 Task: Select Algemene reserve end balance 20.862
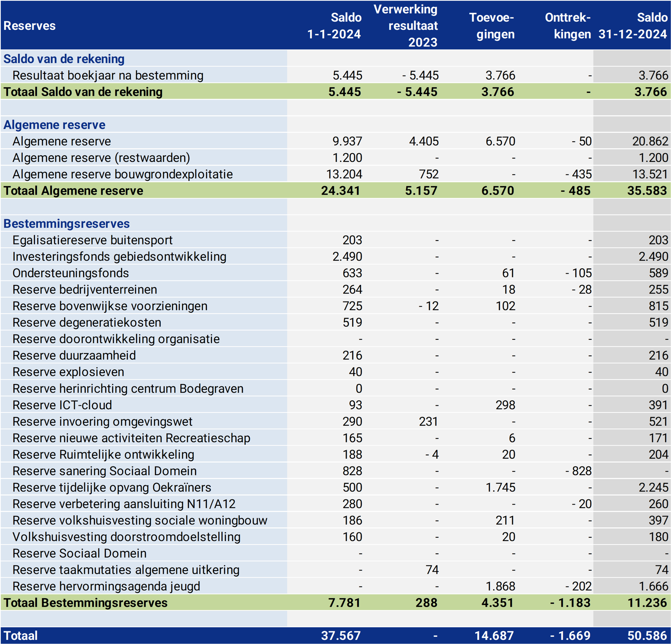click(650, 141)
